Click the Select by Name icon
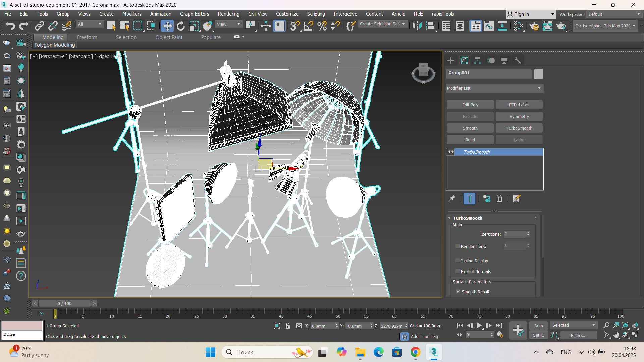The image size is (644, 362). tap(124, 26)
